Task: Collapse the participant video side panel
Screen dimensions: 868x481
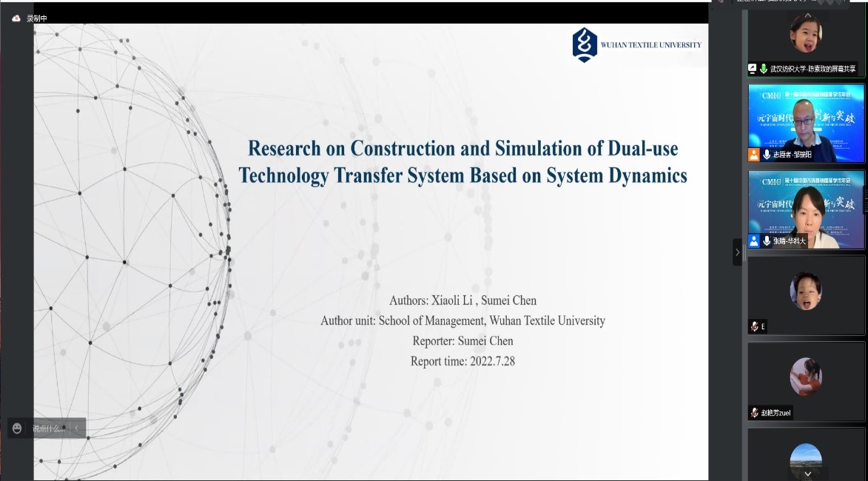Action: tap(737, 252)
